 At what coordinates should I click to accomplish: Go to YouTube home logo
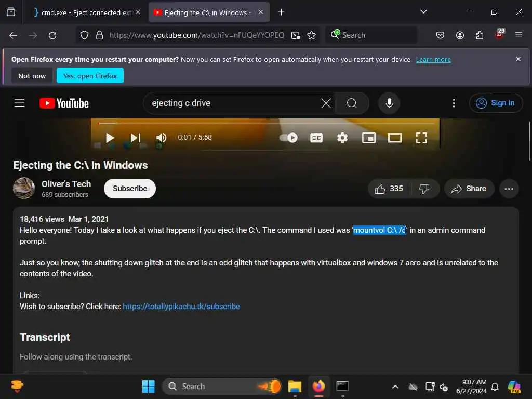(64, 103)
